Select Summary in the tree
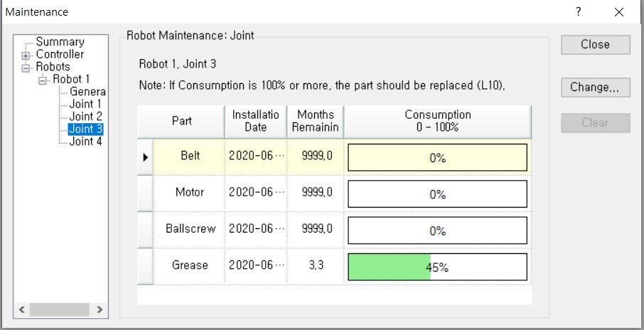Viewport: 644px width, 330px height. coord(60,42)
